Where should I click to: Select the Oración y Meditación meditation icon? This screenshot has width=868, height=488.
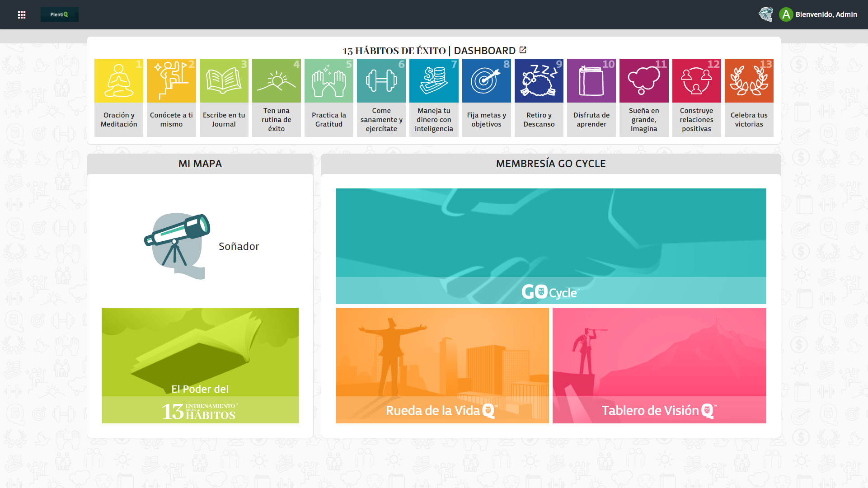tap(119, 80)
